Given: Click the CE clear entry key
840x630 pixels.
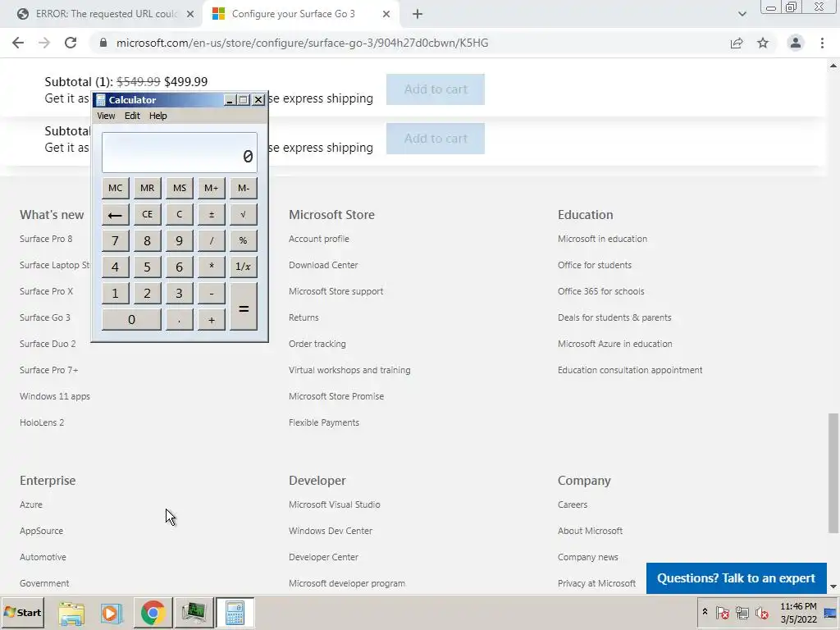Looking at the screenshot, I should [148, 214].
